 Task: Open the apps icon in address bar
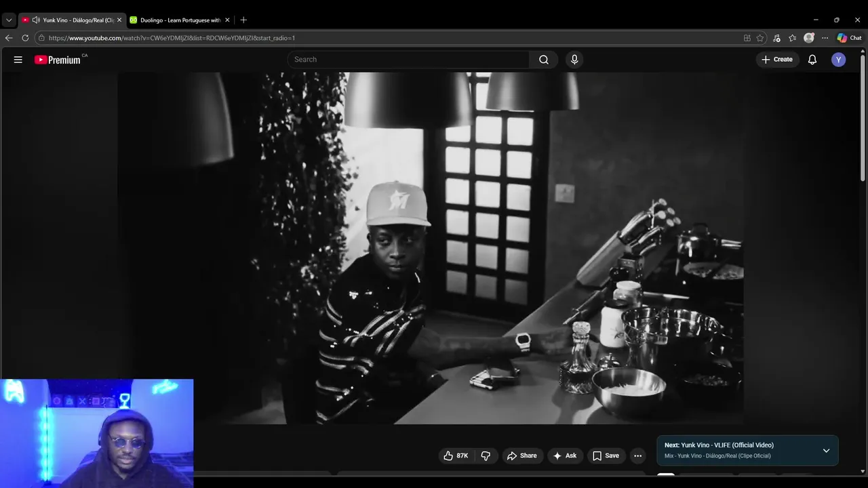pyautogui.click(x=747, y=38)
